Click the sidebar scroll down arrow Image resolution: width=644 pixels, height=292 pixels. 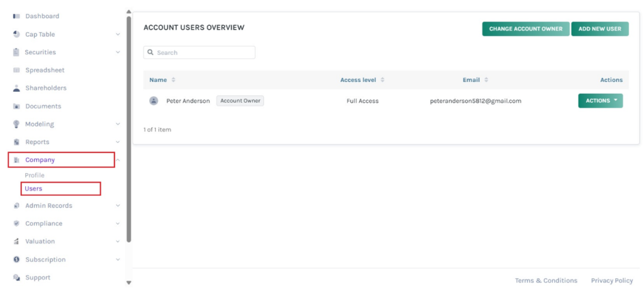129,283
